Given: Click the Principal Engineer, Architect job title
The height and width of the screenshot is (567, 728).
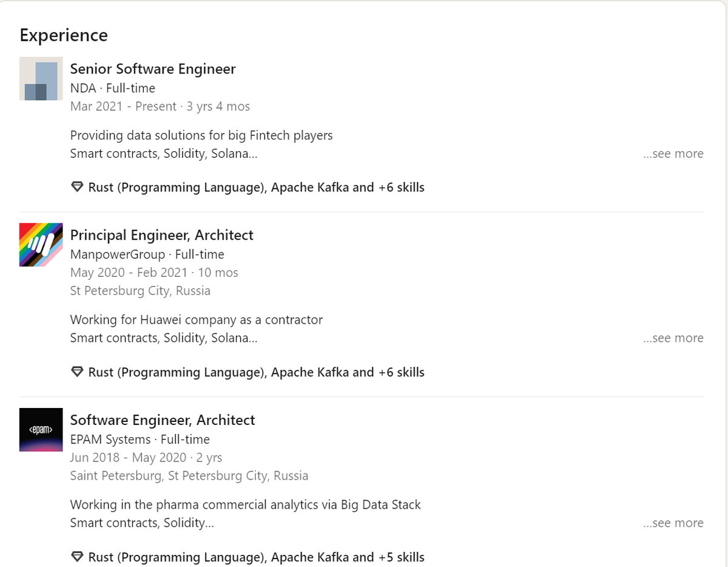Looking at the screenshot, I should [x=162, y=235].
